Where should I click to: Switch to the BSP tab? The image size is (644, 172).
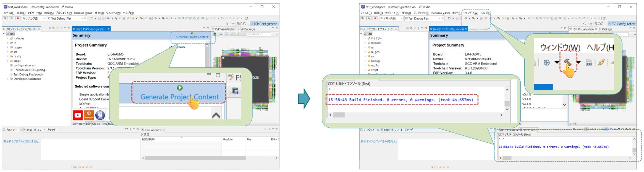88,124
